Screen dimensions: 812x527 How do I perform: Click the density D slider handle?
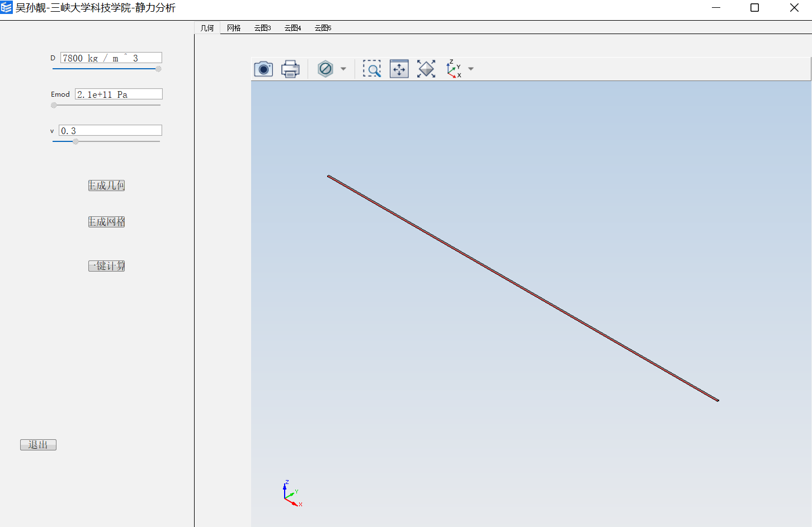[x=158, y=69]
